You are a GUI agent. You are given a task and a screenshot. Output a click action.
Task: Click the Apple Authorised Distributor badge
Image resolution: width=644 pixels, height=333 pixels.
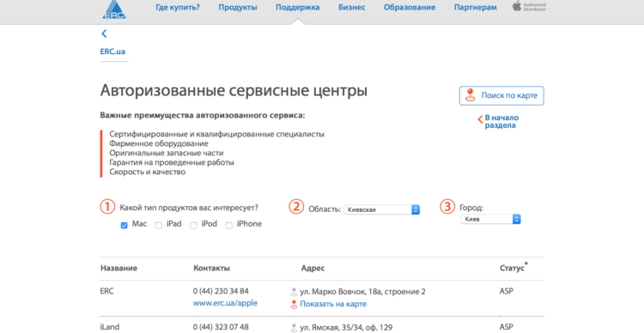pos(529,7)
